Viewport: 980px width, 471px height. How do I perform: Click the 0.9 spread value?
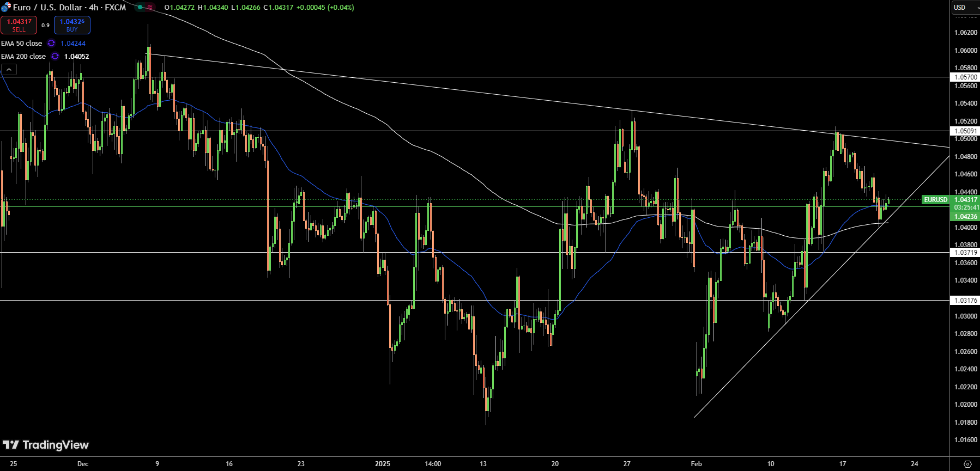(45, 25)
